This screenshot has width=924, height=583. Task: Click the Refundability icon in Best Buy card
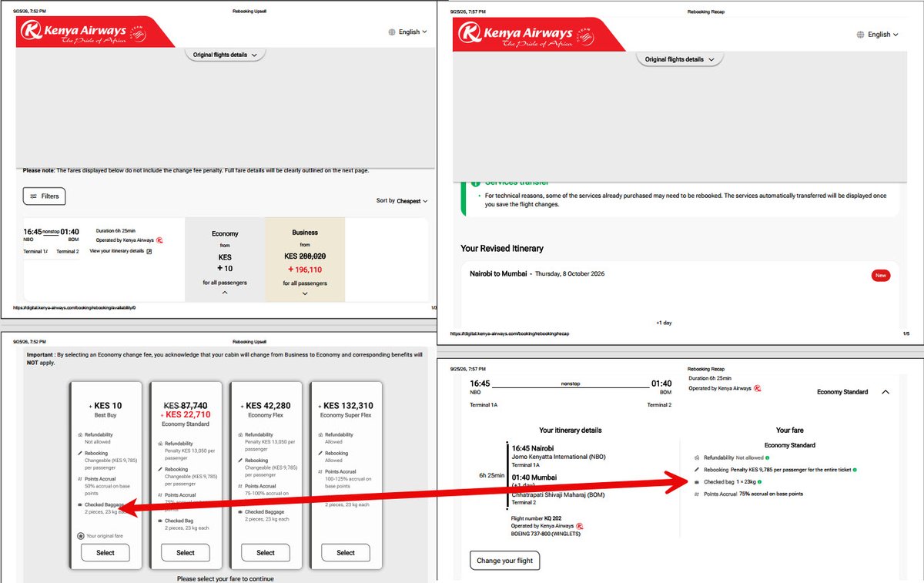point(81,435)
